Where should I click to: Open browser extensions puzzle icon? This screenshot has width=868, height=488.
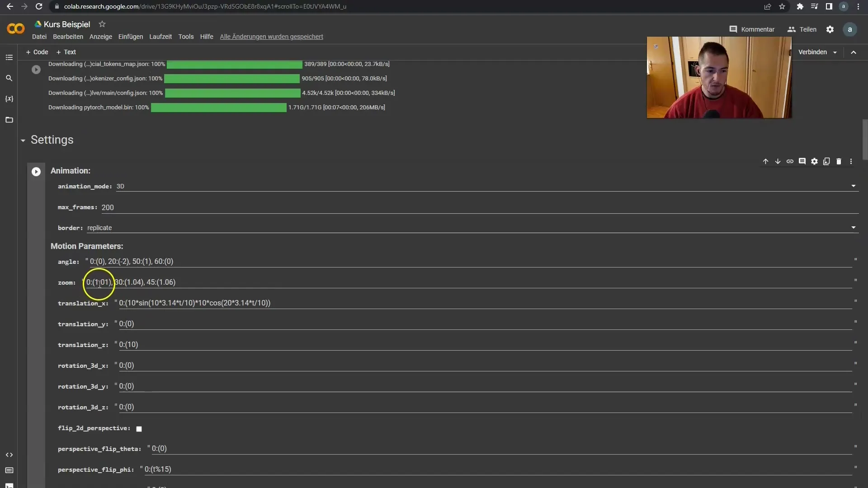tap(800, 6)
